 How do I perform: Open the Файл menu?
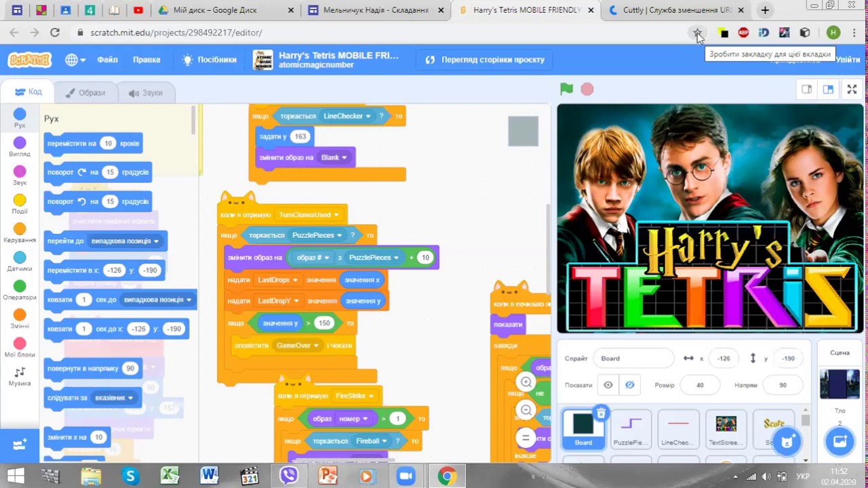107,60
